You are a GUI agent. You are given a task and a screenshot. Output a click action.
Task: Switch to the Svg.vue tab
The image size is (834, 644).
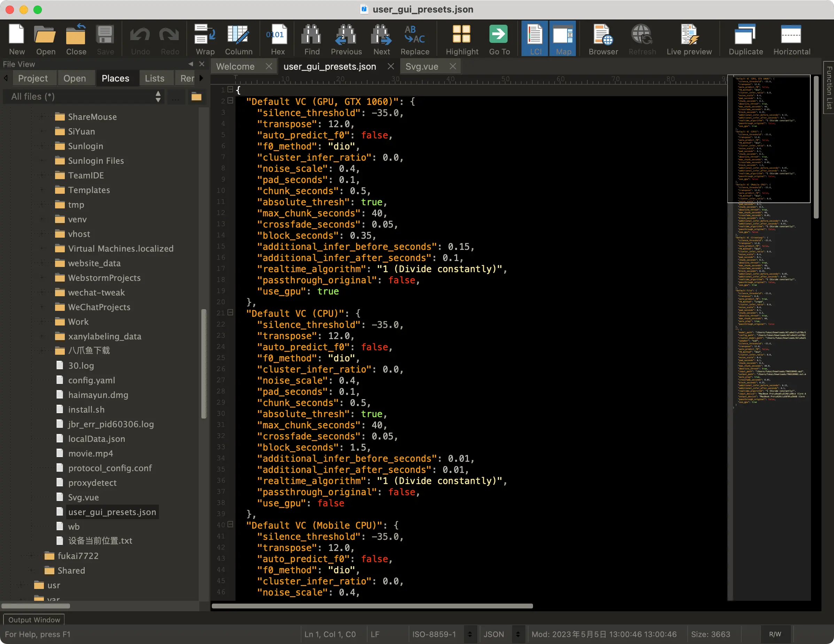tap(422, 67)
